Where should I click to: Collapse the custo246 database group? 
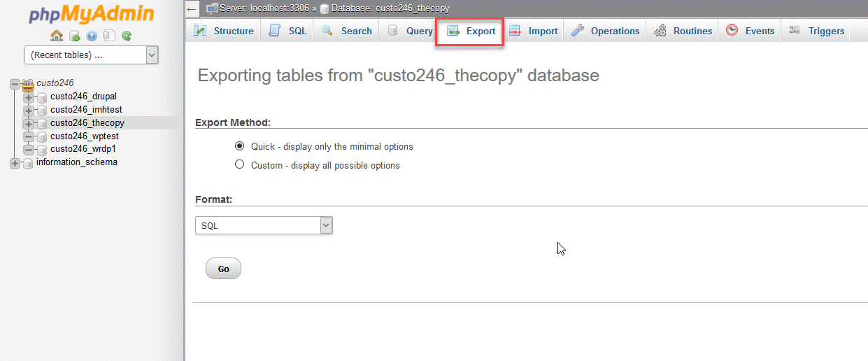(15, 83)
